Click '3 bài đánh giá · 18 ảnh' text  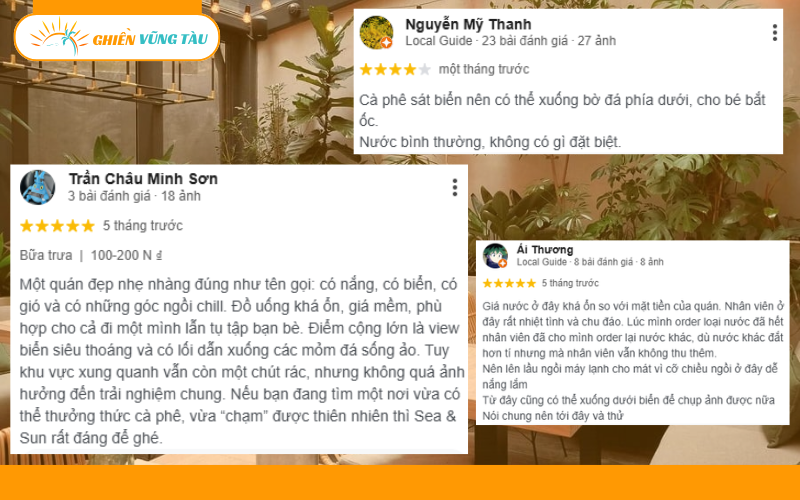coord(134,196)
